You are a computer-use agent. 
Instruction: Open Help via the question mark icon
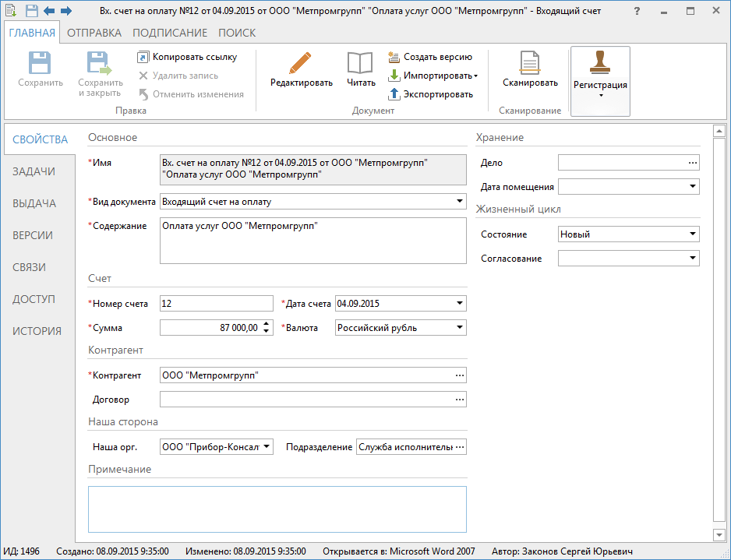637,11
